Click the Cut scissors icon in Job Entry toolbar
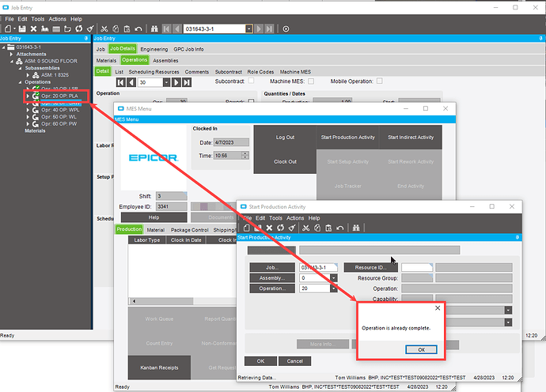 (x=104, y=29)
